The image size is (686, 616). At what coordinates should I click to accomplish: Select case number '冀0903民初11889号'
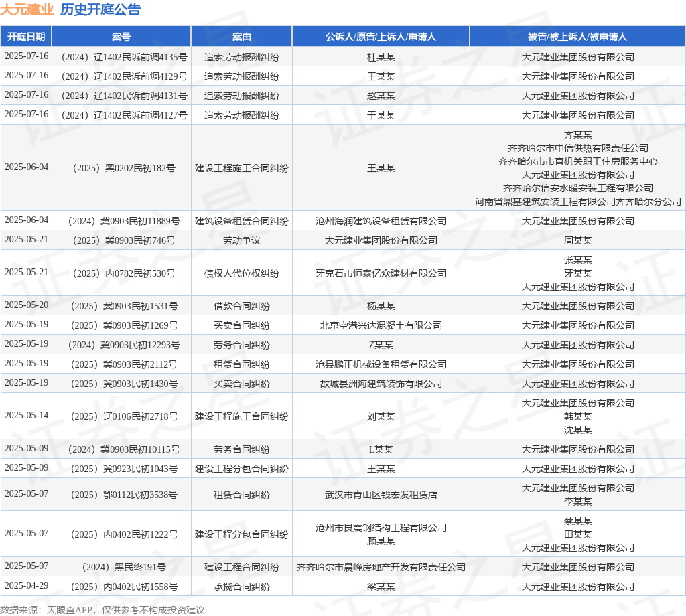pyautogui.click(x=140, y=221)
